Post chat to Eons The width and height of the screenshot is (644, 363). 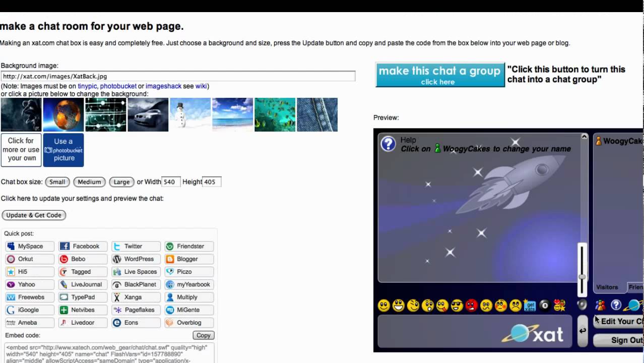(136, 323)
